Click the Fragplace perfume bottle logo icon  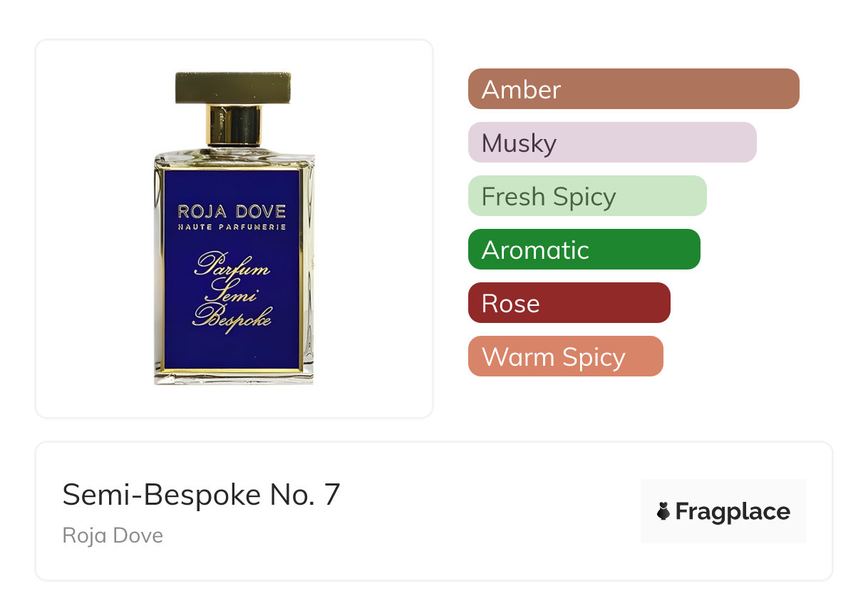click(x=663, y=511)
